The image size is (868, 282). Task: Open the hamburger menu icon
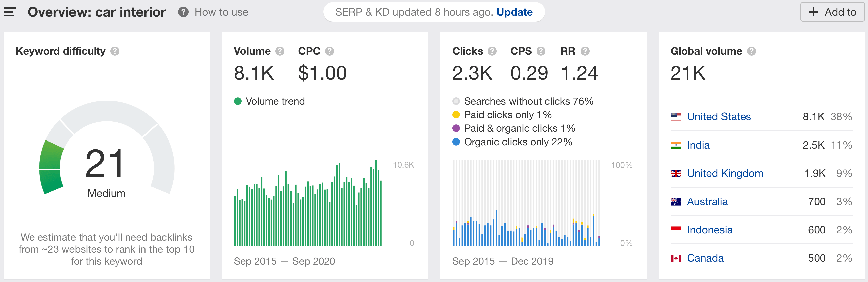click(10, 12)
